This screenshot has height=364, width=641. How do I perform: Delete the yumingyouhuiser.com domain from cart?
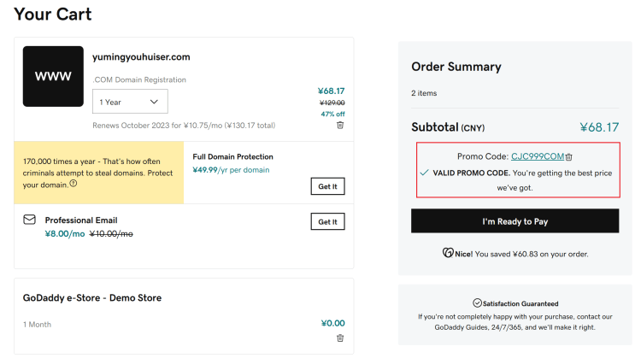pos(340,126)
